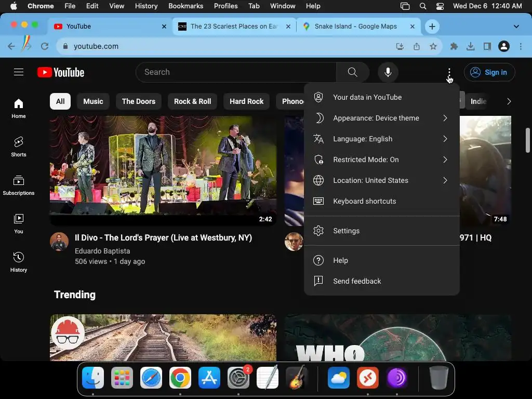Open the History menu in menu bar

pos(146,6)
